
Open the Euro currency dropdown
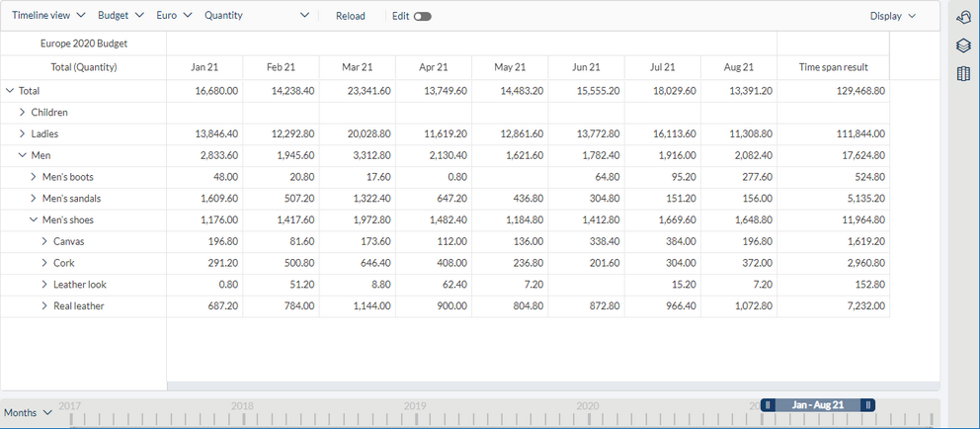174,16
